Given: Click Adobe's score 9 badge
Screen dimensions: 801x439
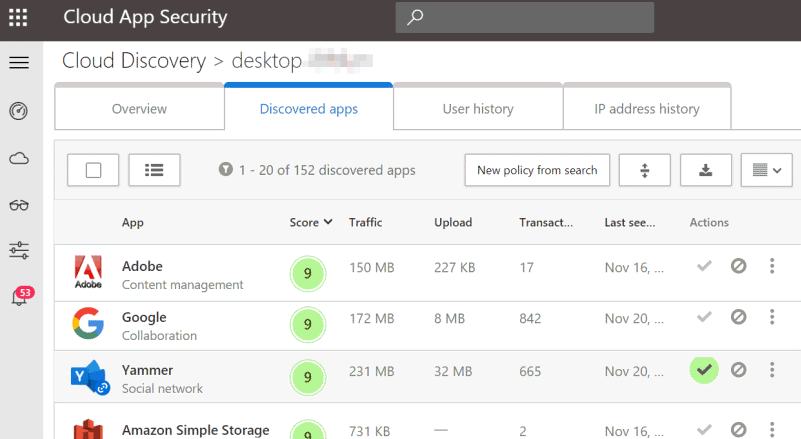Looking at the screenshot, I should coord(308,273).
